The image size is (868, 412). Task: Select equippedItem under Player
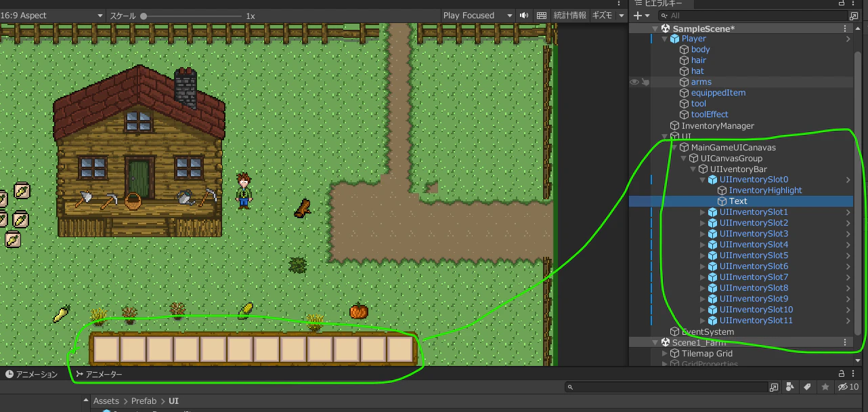tap(718, 93)
